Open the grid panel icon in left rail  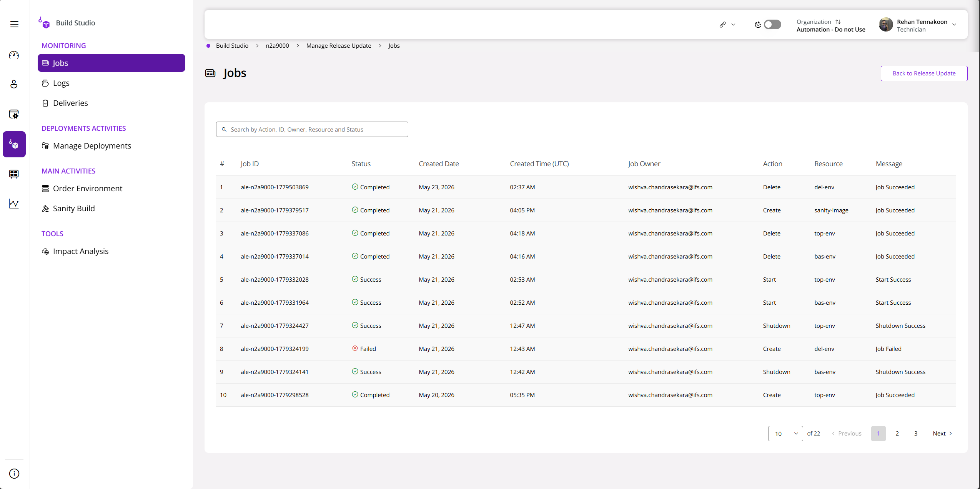[x=14, y=174]
